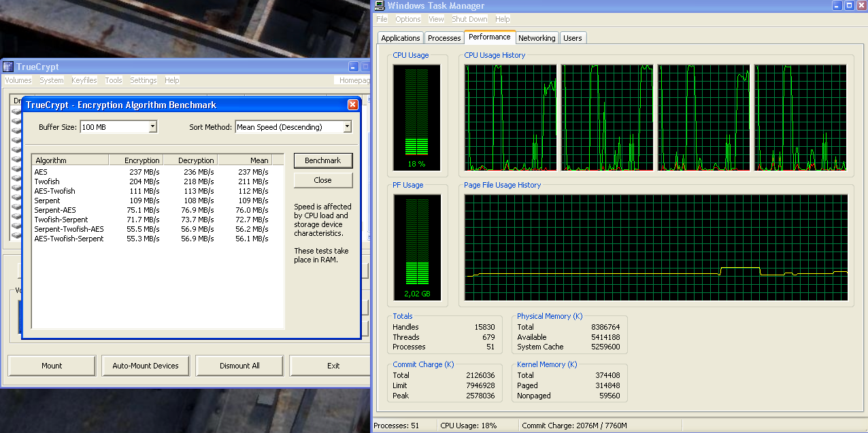
Task: Sort by the Mean column header
Action: pyautogui.click(x=245, y=160)
